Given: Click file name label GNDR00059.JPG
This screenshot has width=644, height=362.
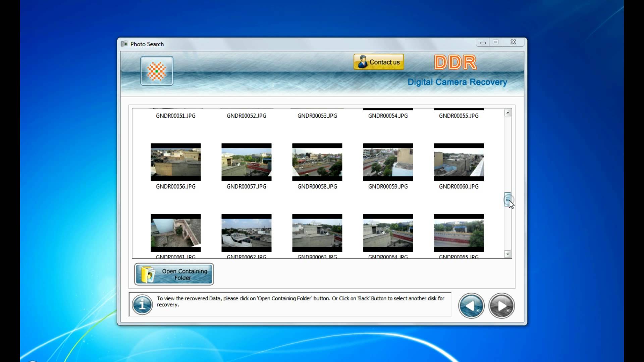Looking at the screenshot, I should click(388, 186).
